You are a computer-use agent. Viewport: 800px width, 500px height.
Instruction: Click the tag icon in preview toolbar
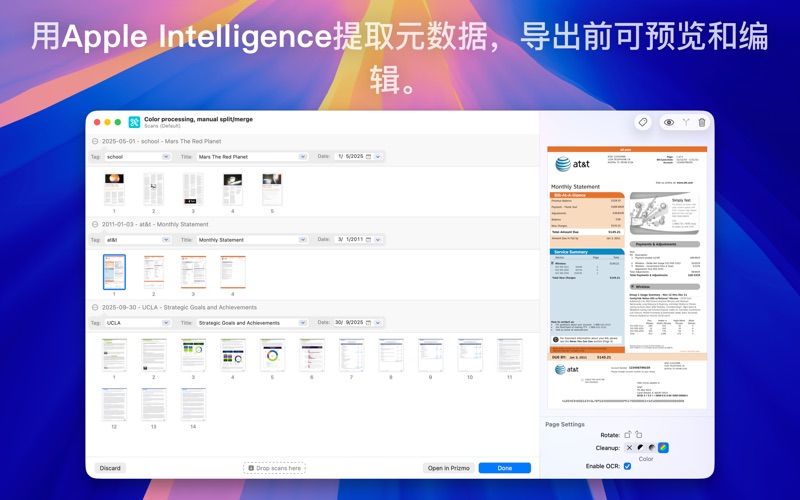tap(643, 122)
